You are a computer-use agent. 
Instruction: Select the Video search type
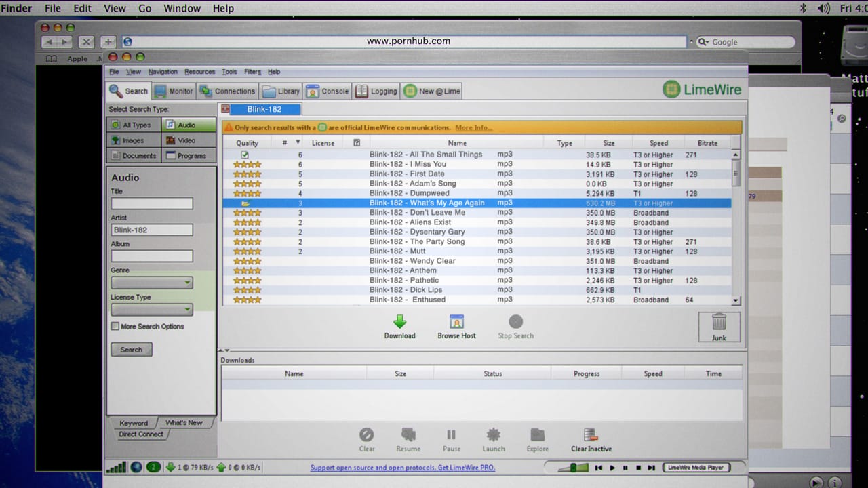189,140
